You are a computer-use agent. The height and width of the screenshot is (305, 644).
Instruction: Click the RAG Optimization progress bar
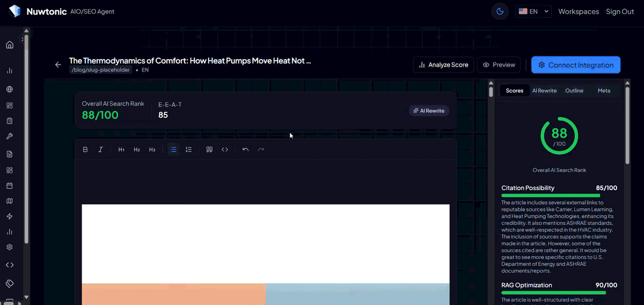tap(559, 293)
